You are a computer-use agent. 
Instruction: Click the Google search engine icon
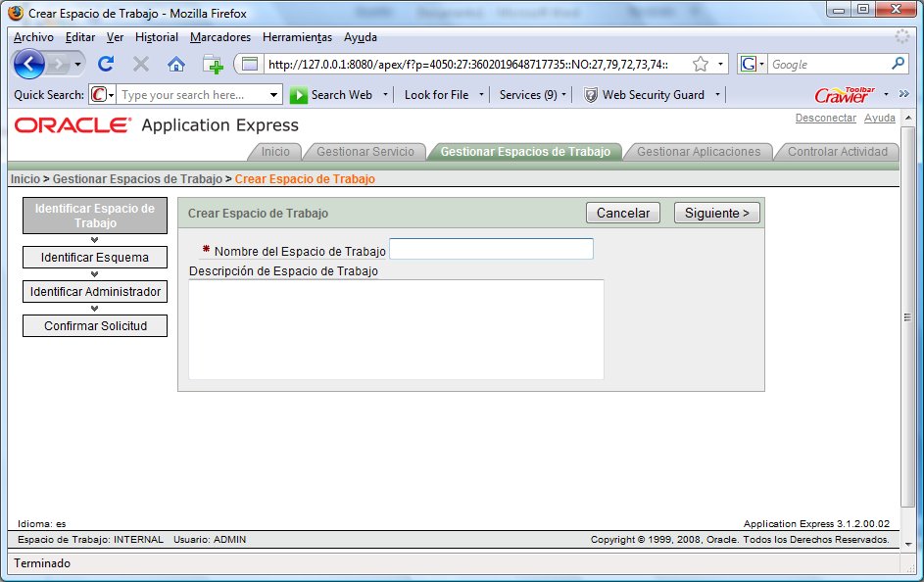click(x=749, y=64)
